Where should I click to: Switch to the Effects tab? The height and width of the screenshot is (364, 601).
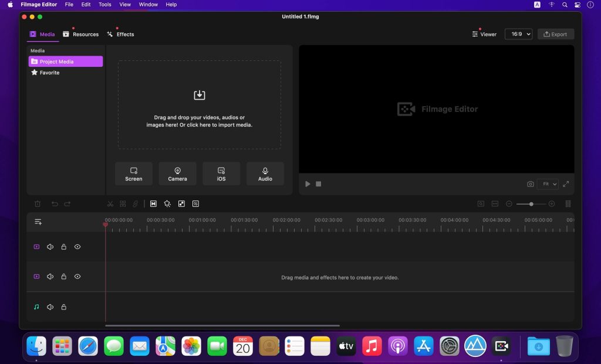[x=121, y=34]
